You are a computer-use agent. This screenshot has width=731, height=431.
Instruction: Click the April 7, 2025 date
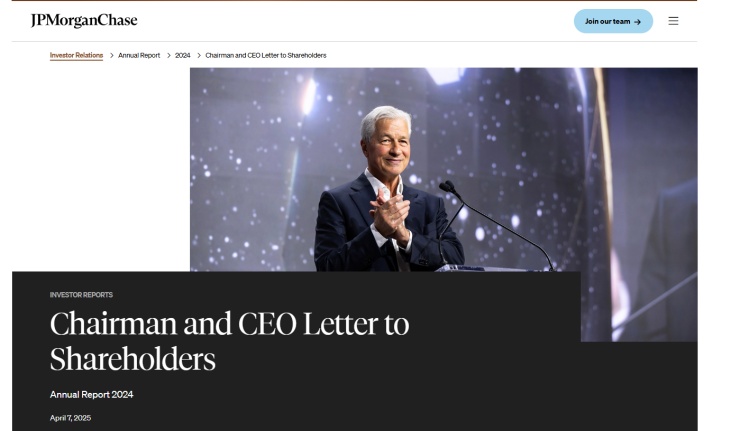(x=70, y=418)
